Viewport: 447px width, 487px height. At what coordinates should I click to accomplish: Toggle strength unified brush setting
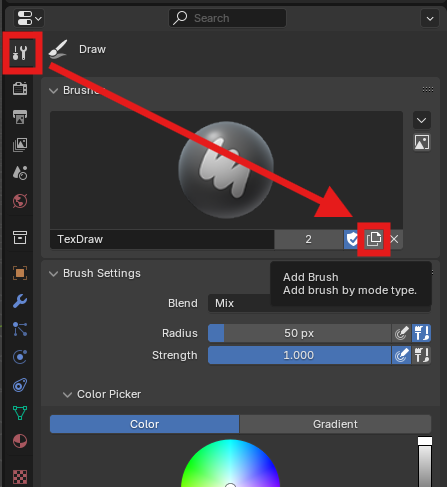point(422,355)
